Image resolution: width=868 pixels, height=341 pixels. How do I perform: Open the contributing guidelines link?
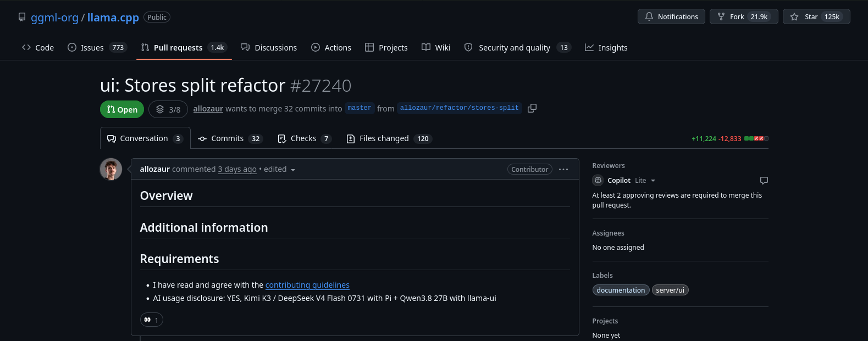coord(307,285)
